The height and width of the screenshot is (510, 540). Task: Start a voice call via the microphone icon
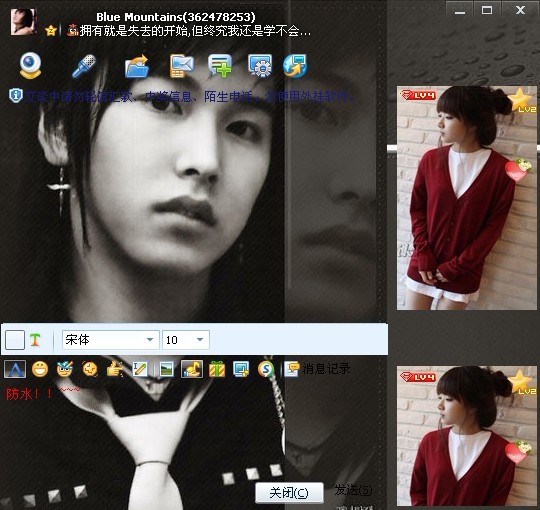click(x=84, y=66)
